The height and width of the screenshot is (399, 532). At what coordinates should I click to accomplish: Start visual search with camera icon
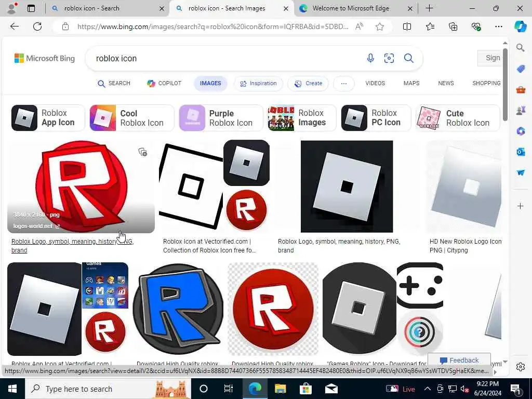(x=389, y=58)
